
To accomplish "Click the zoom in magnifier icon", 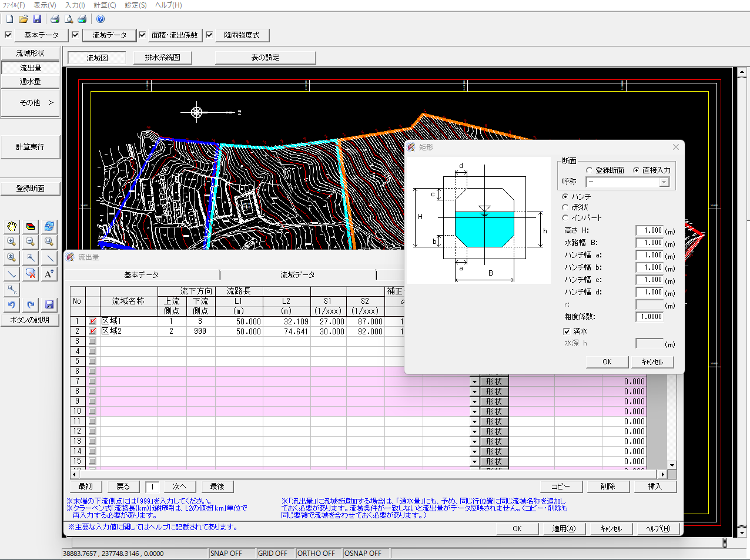I will (x=11, y=242).
